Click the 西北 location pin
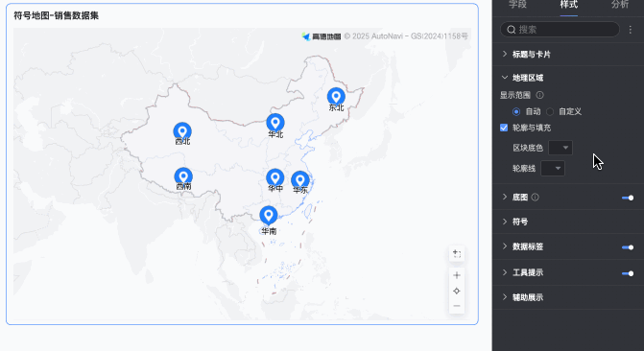This screenshot has width=644, height=351. click(182, 131)
